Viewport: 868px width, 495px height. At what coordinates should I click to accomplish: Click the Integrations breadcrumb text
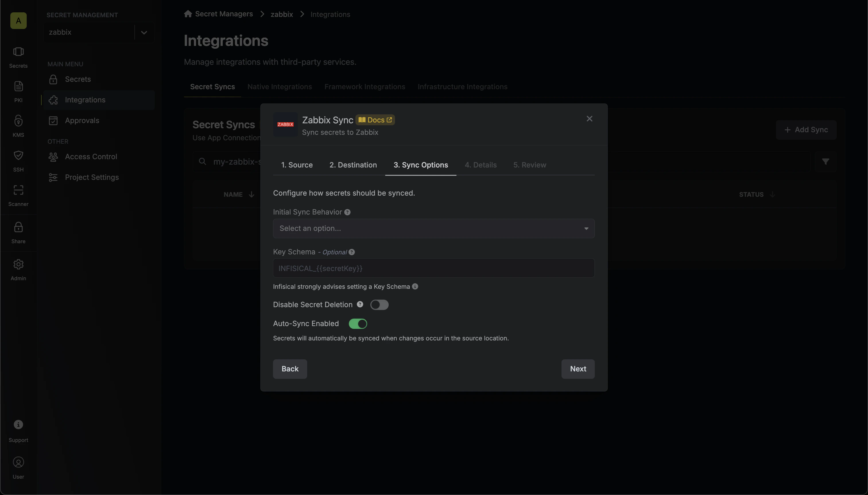[x=330, y=14]
